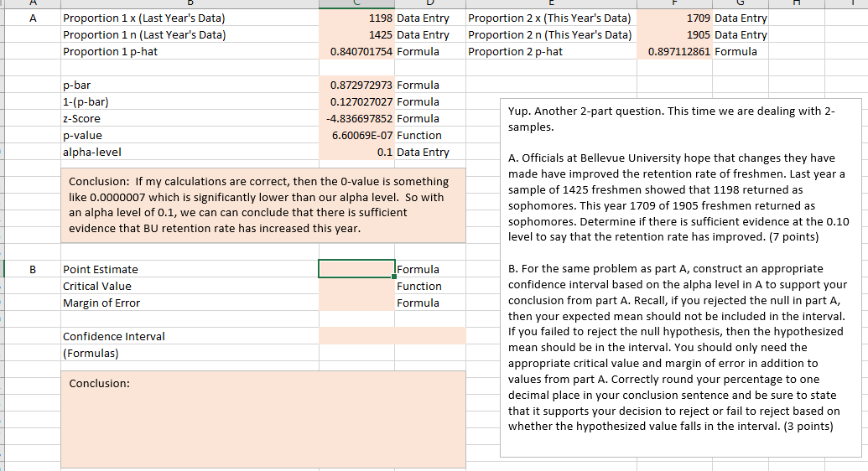Viewport: 868px width, 471px height.
Task: Click the question instructions text box
Action: 681,278
